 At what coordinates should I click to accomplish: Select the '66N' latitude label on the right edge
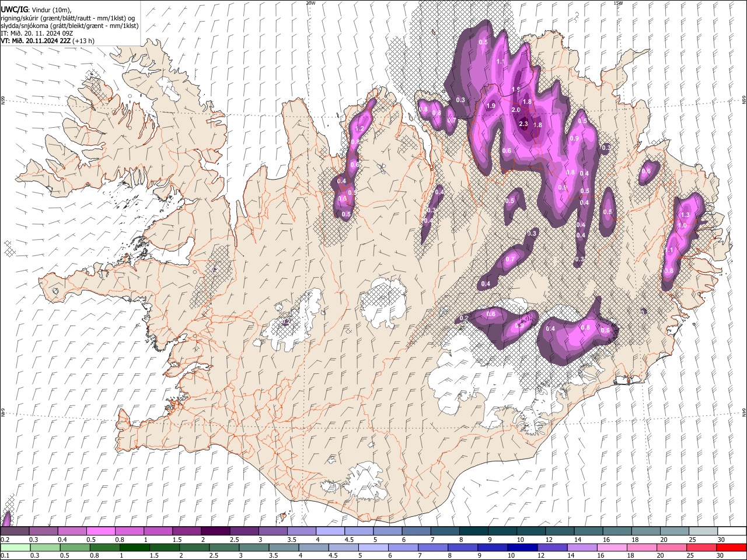[x=744, y=100]
